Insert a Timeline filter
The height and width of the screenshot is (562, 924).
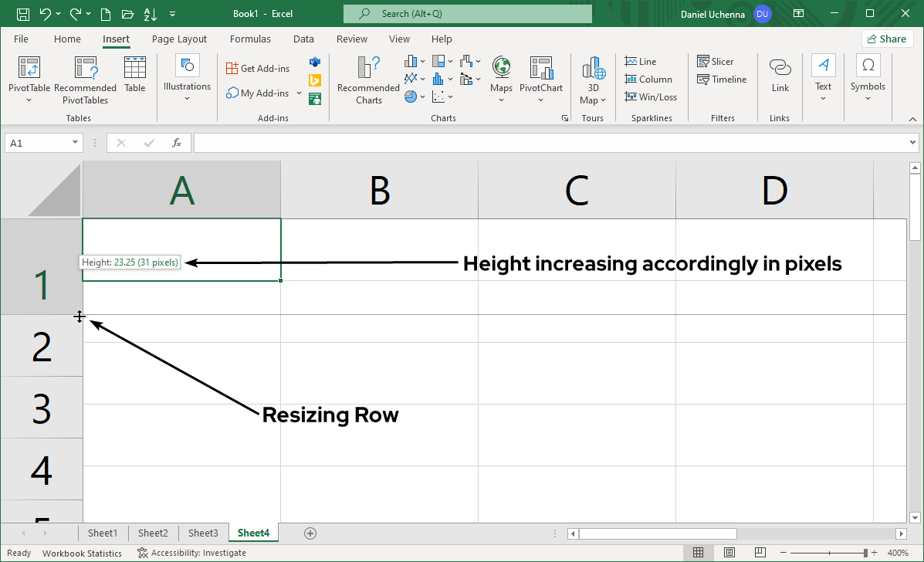[x=722, y=79]
